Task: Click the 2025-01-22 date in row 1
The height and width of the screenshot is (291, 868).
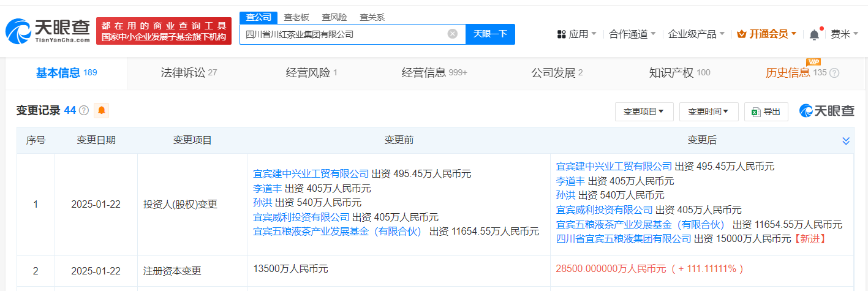Action: (x=96, y=205)
